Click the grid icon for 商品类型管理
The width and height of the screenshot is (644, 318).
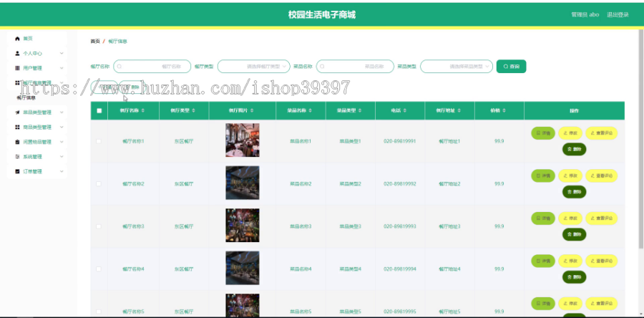(17, 127)
